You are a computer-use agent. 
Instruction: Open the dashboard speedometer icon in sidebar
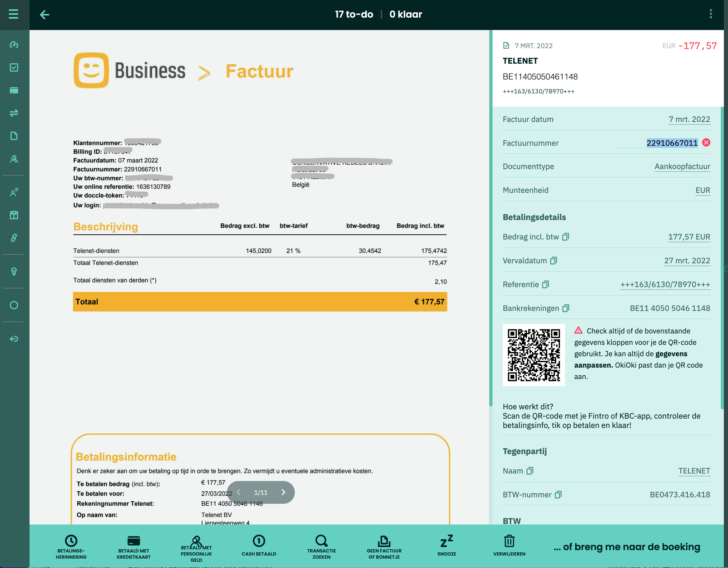click(14, 45)
